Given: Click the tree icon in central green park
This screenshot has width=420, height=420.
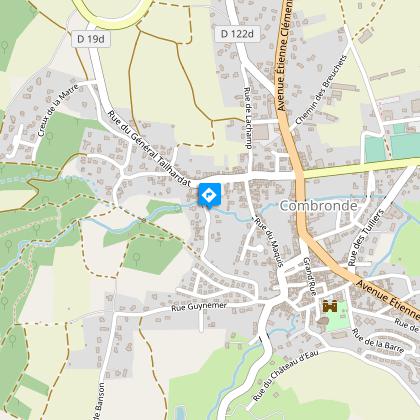Looking at the screenshot, I should pyautogui.click(x=136, y=258).
